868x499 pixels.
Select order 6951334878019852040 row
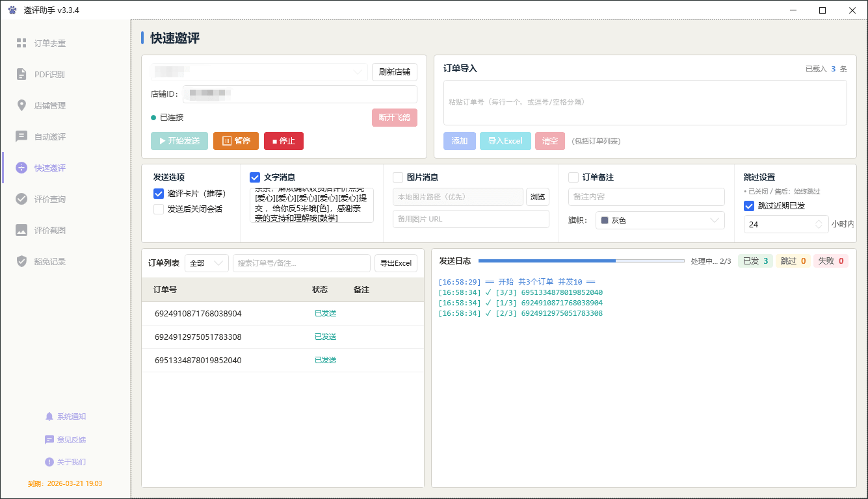pyautogui.click(x=283, y=361)
